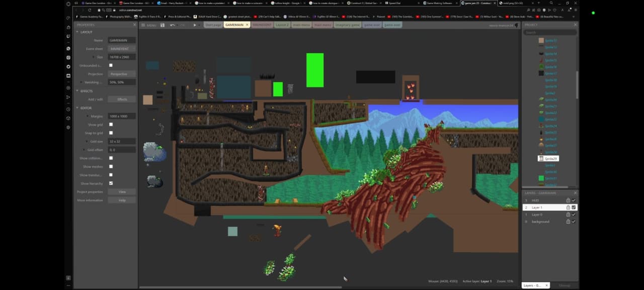Save the project with the floppy disk icon
644x290 pixels.
[163, 25]
